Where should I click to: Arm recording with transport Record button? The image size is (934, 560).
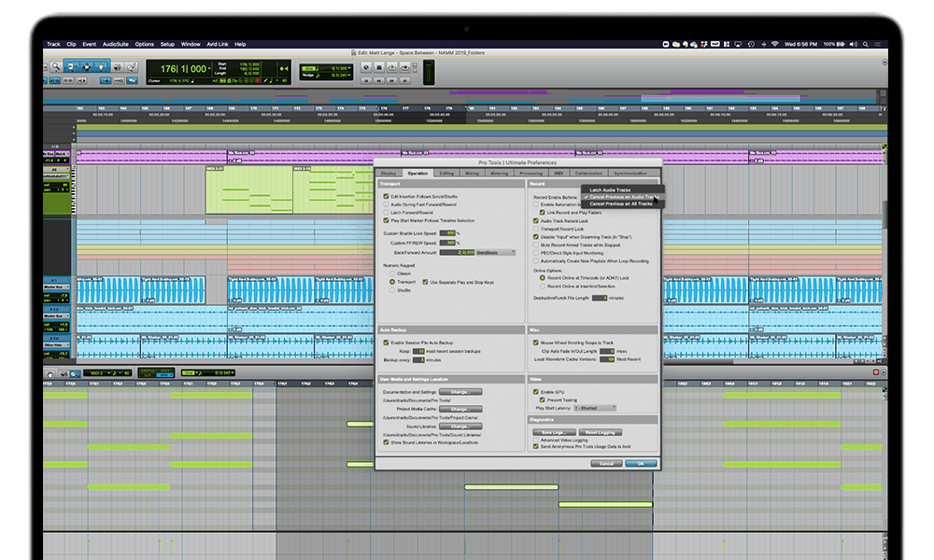(x=405, y=67)
